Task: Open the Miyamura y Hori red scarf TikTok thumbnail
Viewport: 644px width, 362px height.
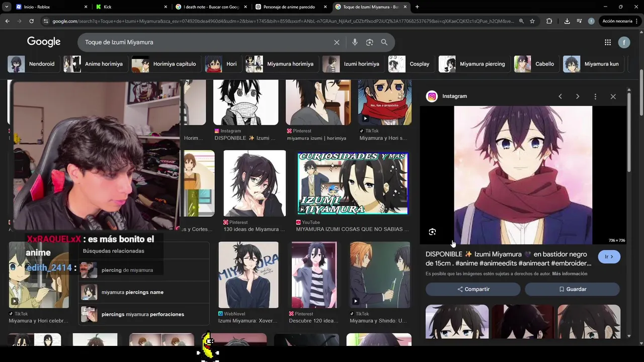Action: coord(385,102)
